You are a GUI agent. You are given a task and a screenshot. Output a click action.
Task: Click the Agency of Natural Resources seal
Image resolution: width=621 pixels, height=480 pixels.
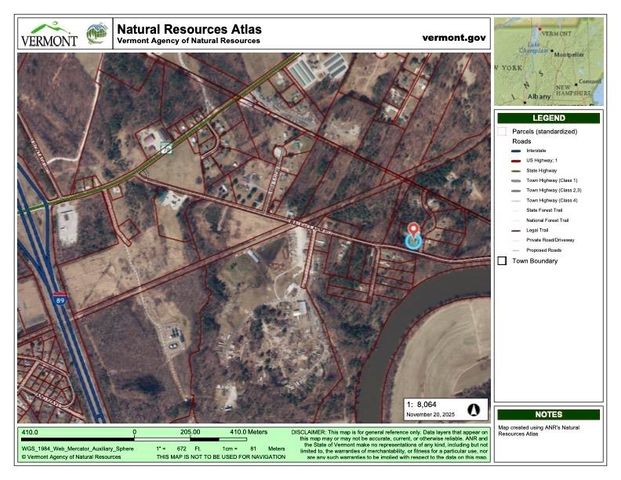[98, 33]
